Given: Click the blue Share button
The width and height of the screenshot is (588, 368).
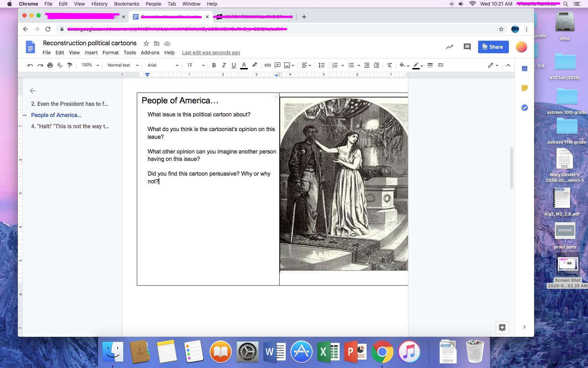Looking at the screenshot, I should coord(493,47).
